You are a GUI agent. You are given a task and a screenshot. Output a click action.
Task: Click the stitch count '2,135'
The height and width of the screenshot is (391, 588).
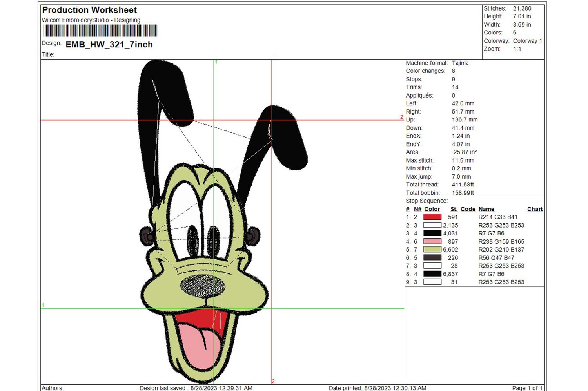point(450,225)
